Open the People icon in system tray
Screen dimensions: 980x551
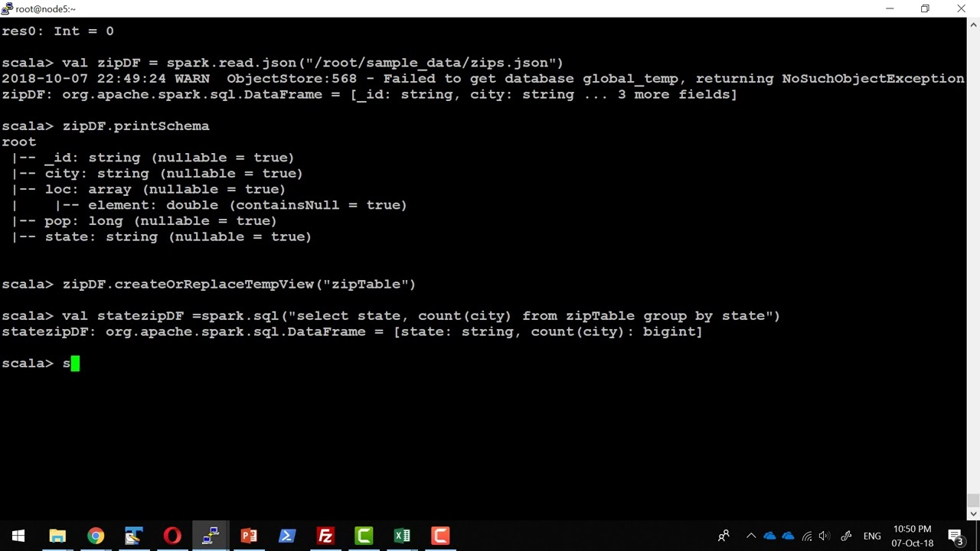coord(724,536)
